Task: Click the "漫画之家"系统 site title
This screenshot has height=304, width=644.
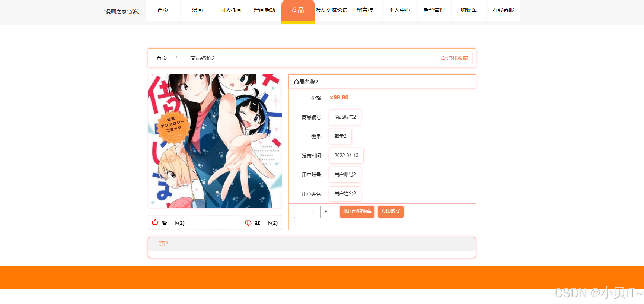Action: point(121,12)
